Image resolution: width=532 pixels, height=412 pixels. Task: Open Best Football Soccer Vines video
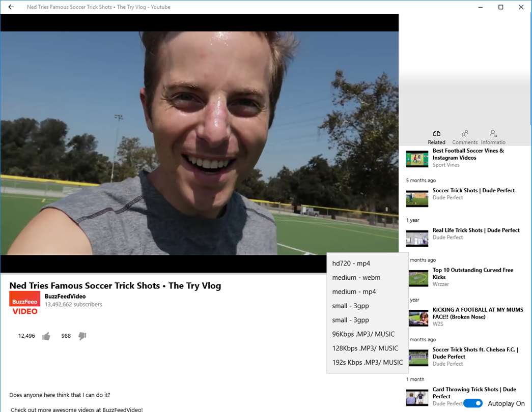468,154
